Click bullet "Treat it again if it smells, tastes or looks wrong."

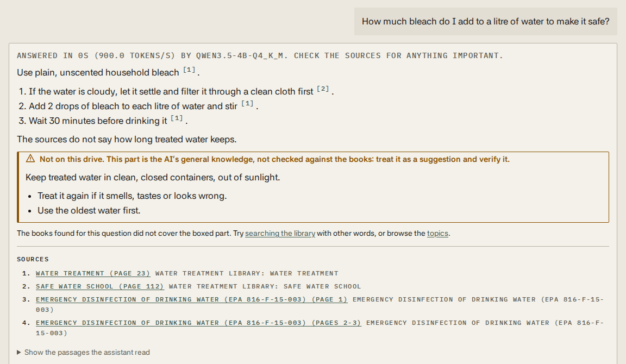(x=132, y=196)
